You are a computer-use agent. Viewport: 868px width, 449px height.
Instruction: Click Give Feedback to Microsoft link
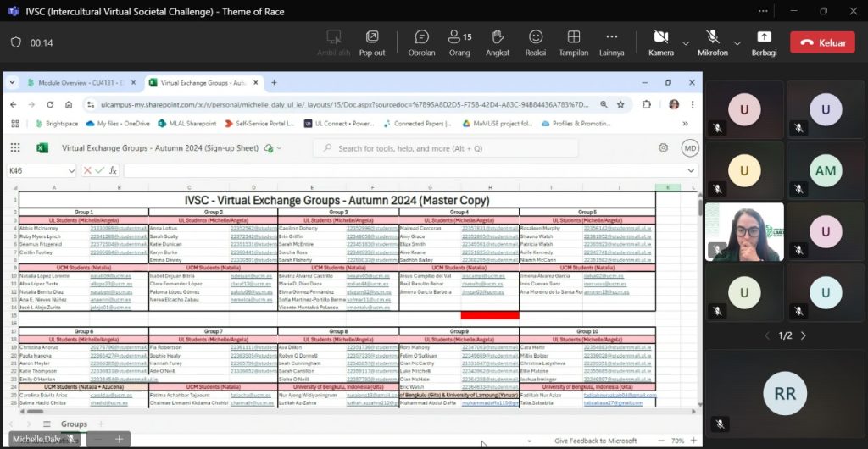click(595, 441)
